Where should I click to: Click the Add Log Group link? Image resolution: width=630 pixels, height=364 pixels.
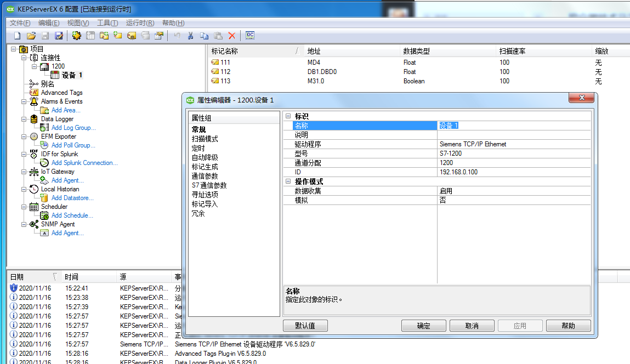73,128
